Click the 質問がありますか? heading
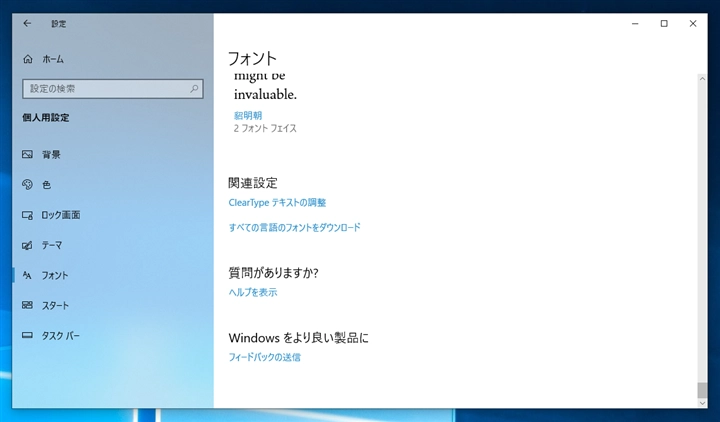 pos(273,273)
